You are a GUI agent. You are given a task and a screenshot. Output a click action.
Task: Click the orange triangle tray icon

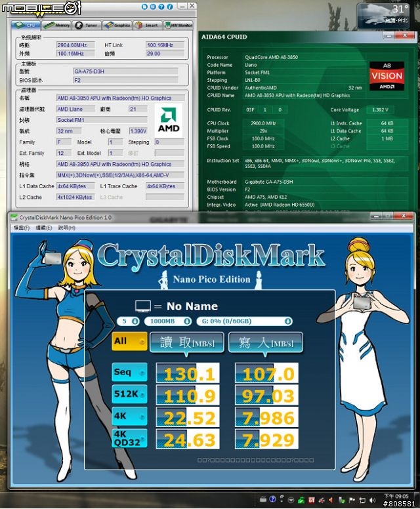[x=331, y=500]
